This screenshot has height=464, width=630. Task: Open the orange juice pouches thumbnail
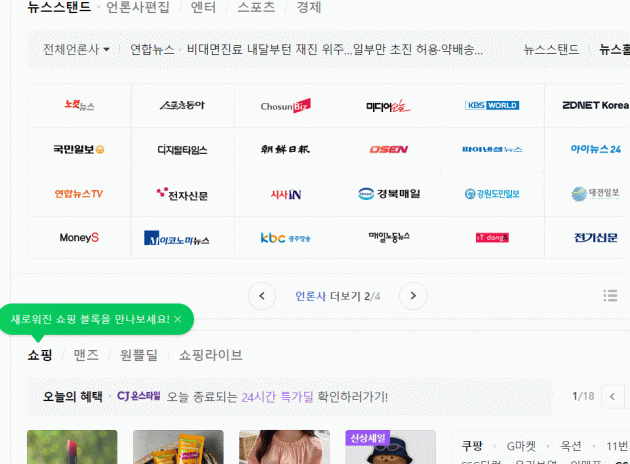click(178, 447)
